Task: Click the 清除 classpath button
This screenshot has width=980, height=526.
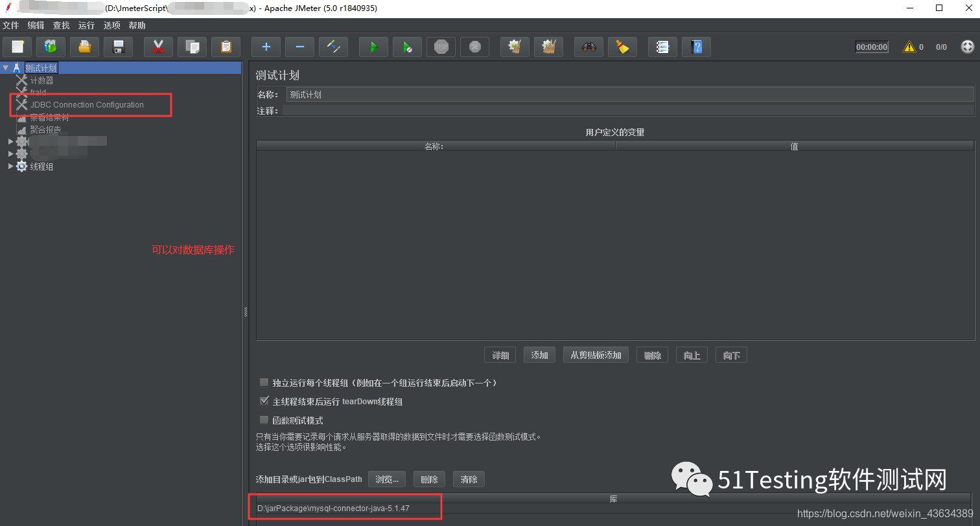Action: pyautogui.click(x=469, y=479)
